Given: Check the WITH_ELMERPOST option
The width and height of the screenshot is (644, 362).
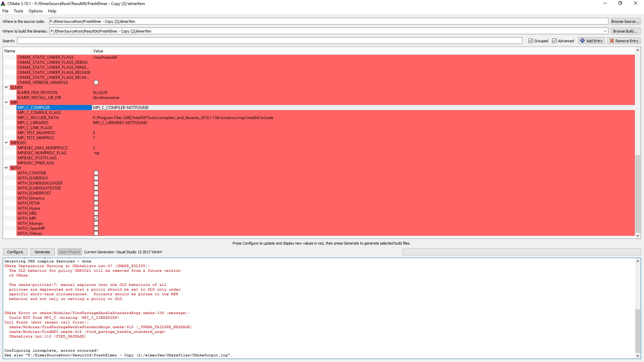Looking at the screenshot, I should pyautogui.click(x=96, y=193).
